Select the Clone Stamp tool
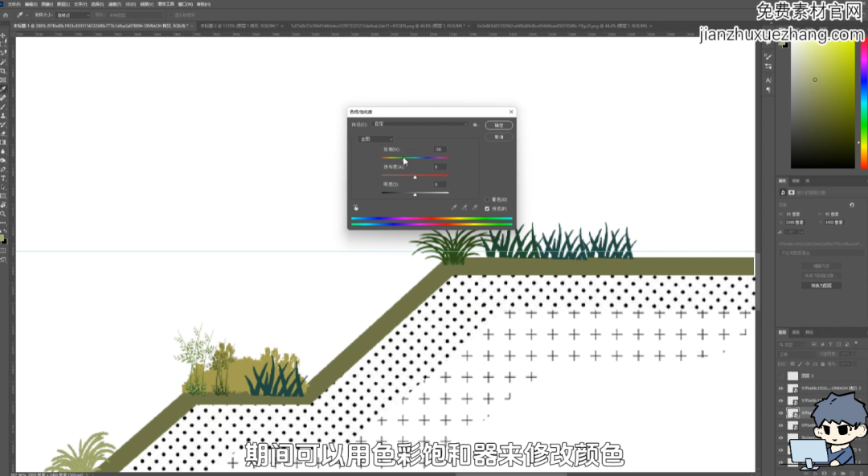This screenshot has width=868, height=476. [3, 116]
